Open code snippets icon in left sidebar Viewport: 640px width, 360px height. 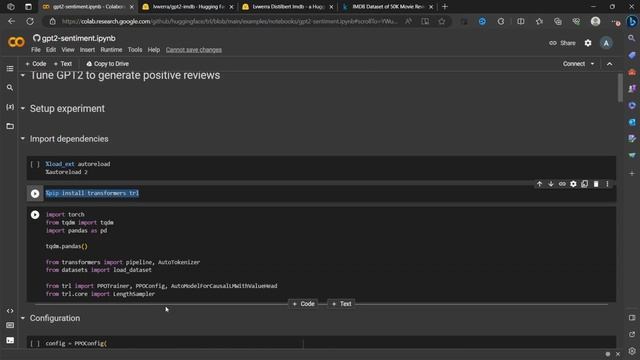10,311
